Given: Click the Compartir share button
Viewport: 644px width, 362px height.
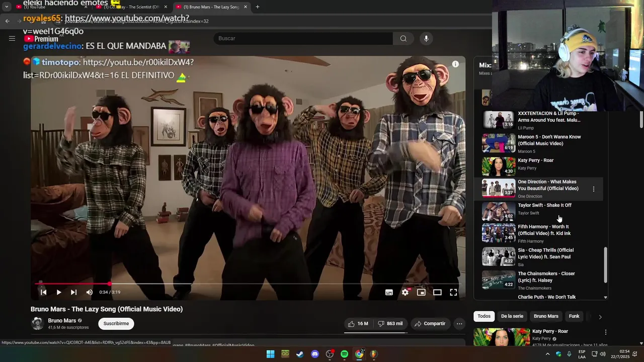Looking at the screenshot, I should [x=430, y=324].
